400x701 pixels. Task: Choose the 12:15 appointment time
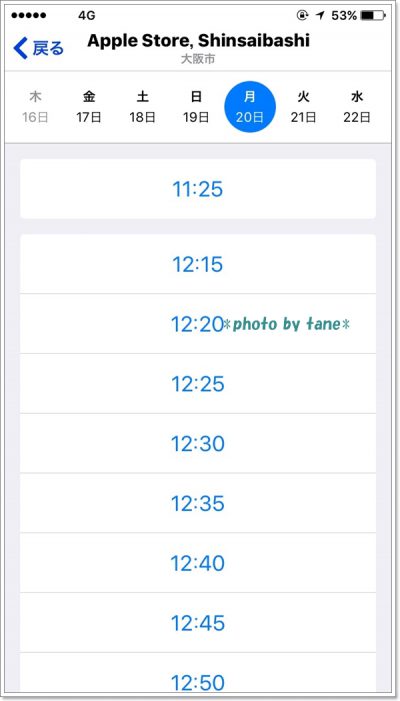click(x=198, y=264)
